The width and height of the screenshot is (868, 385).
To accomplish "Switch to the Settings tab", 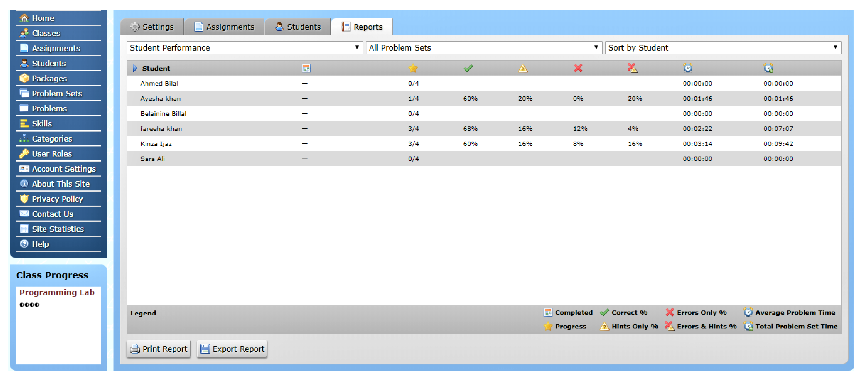I will [x=152, y=27].
